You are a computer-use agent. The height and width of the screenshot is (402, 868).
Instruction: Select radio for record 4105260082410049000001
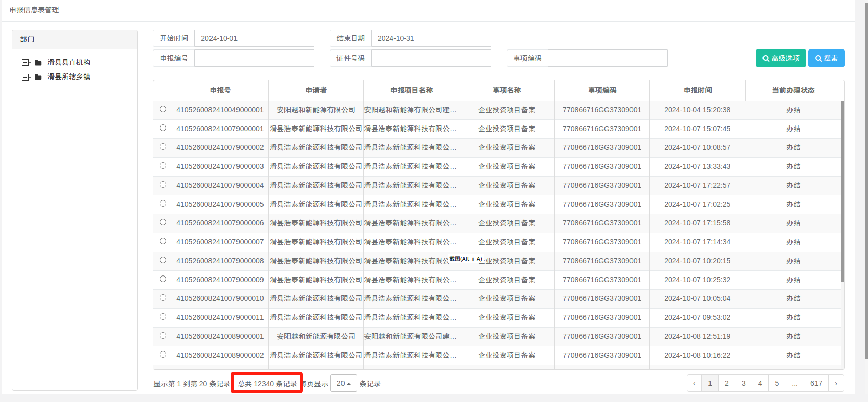pyautogui.click(x=163, y=109)
